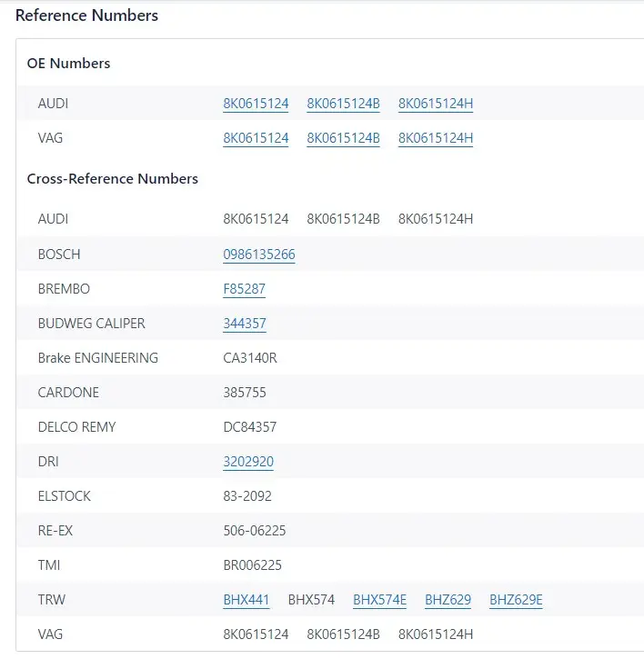Open AUDI OE number 8K0615124B link

tap(343, 104)
